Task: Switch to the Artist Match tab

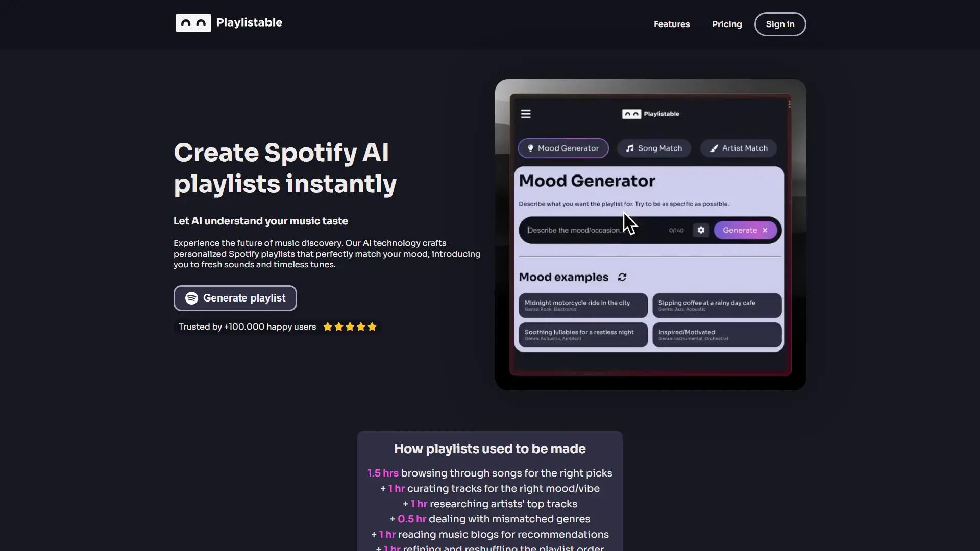Action: tap(739, 148)
